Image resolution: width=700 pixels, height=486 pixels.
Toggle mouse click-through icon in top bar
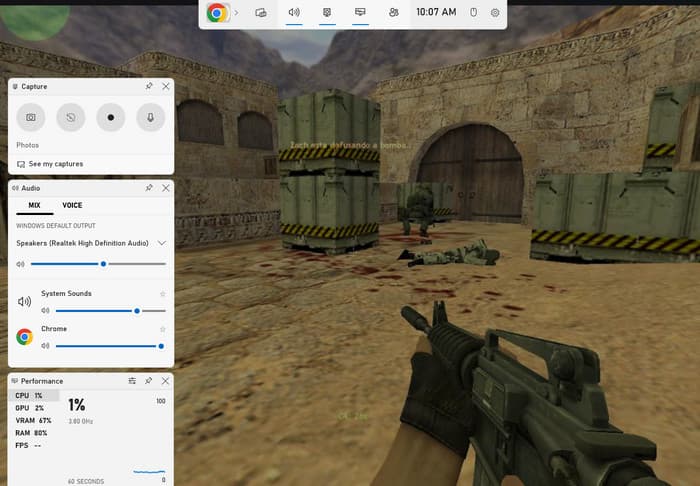(x=474, y=13)
